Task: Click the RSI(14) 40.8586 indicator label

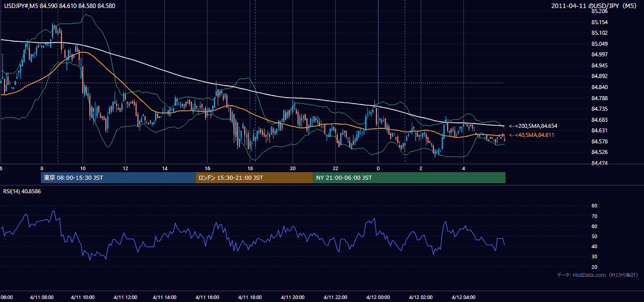Action: [x=22, y=191]
